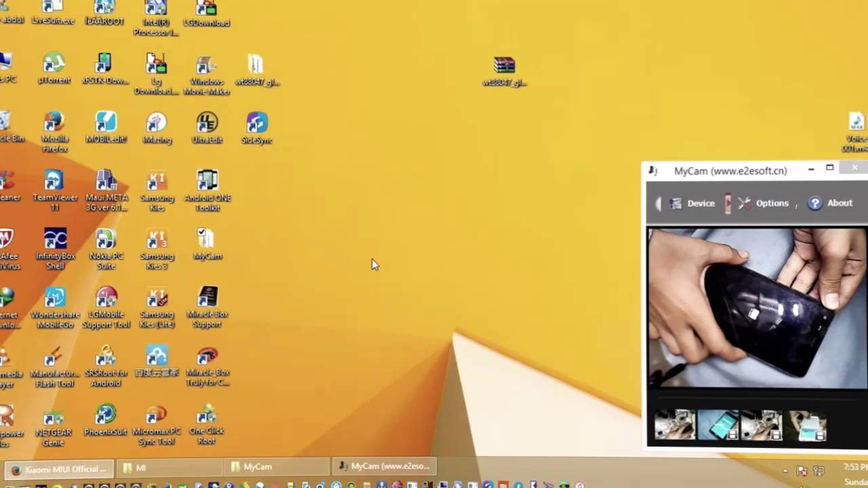Image resolution: width=868 pixels, height=488 pixels.
Task: Open the IeAAROOT desktop icon
Action: (x=104, y=12)
